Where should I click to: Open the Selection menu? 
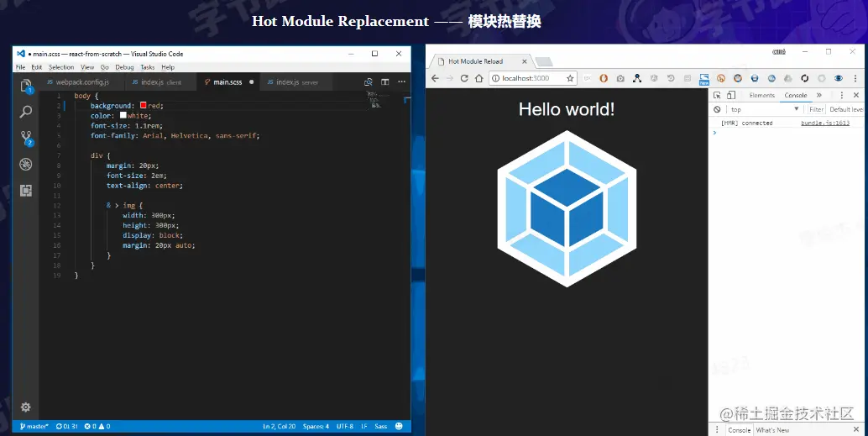click(61, 67)
